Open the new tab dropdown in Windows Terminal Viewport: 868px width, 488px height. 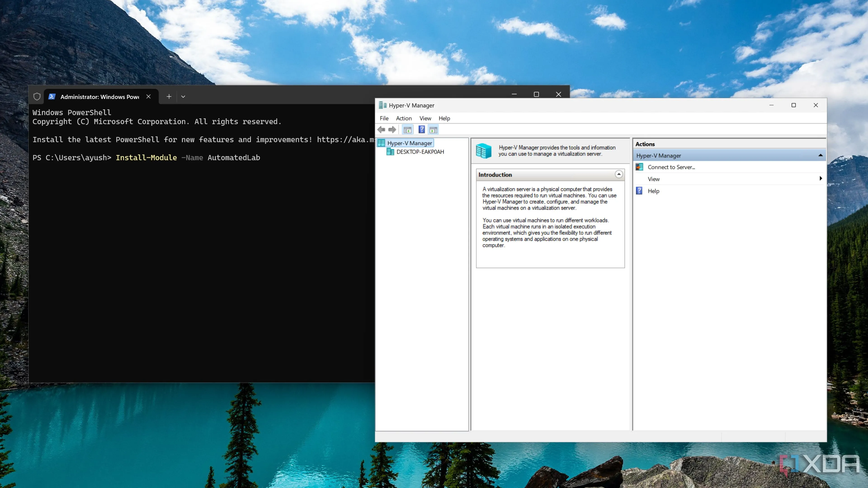click(183, 97)
